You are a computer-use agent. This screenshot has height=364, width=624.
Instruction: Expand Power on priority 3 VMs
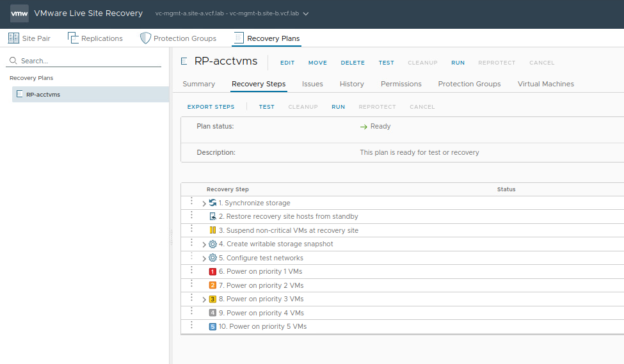click(x=204, y=299)
